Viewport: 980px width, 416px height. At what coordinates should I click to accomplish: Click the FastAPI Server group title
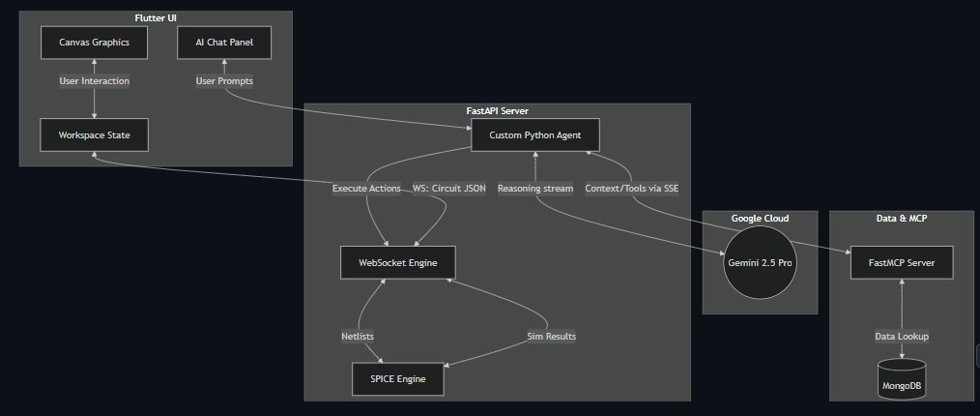point(498,110)
